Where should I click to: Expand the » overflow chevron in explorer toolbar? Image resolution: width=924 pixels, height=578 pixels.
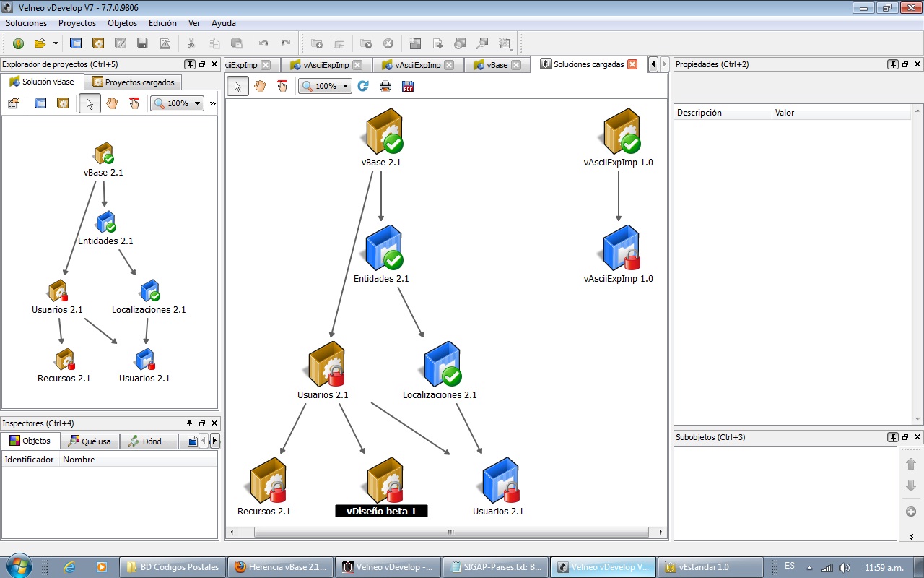(x=213, y=103)
